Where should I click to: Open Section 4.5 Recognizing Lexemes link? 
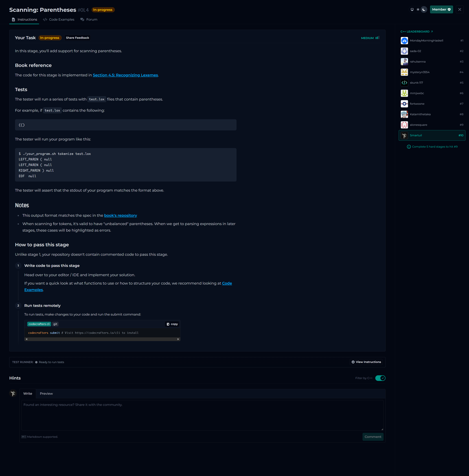125,75
